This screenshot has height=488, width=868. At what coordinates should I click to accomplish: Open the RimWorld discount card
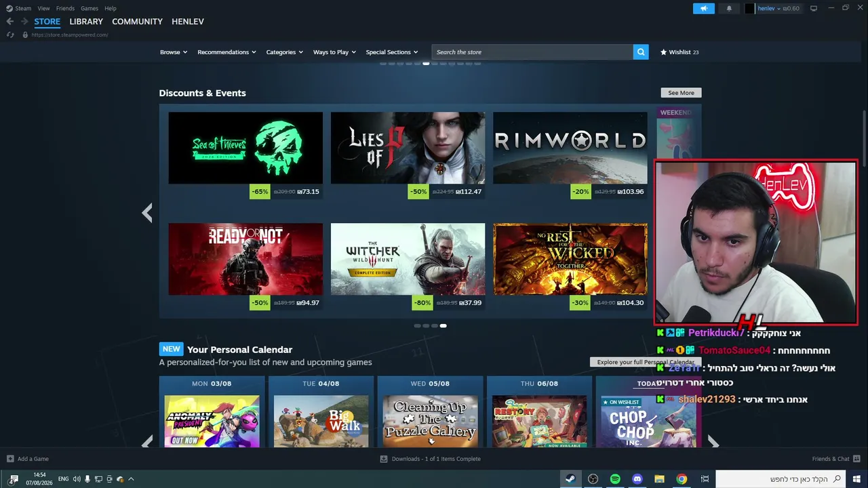570,156
